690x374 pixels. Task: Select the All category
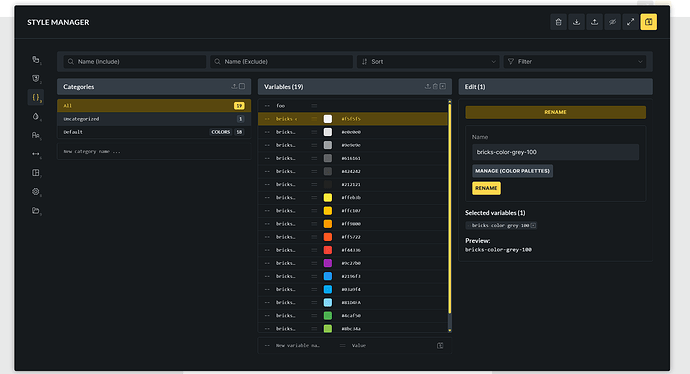pos(154,106)
